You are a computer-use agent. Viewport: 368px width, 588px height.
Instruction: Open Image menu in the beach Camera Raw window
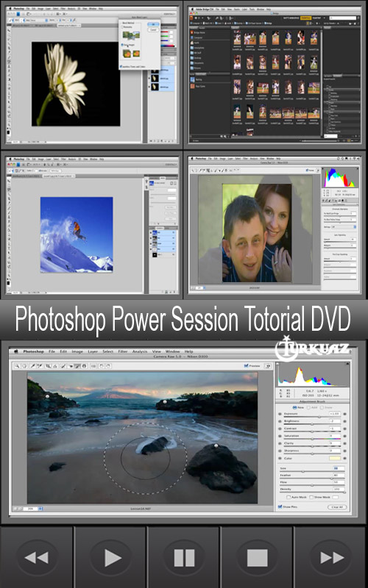point(77,351)
